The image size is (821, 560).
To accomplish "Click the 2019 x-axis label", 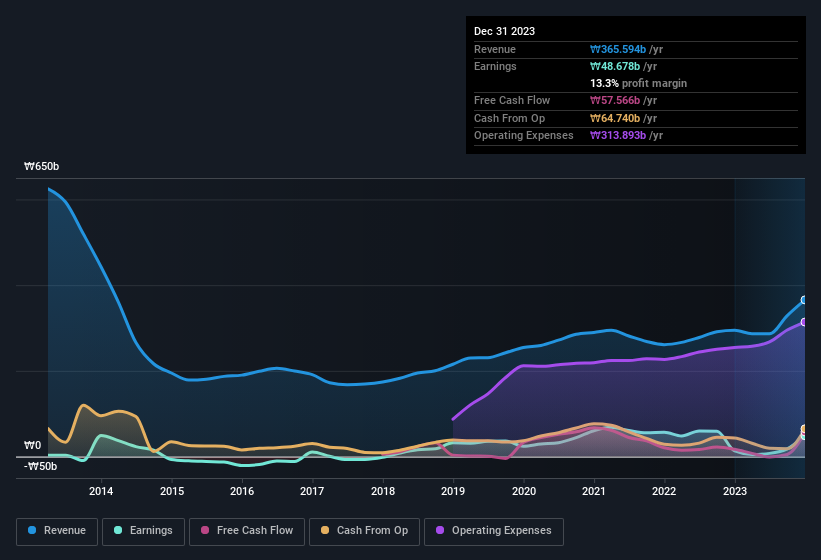I will 453,491.
